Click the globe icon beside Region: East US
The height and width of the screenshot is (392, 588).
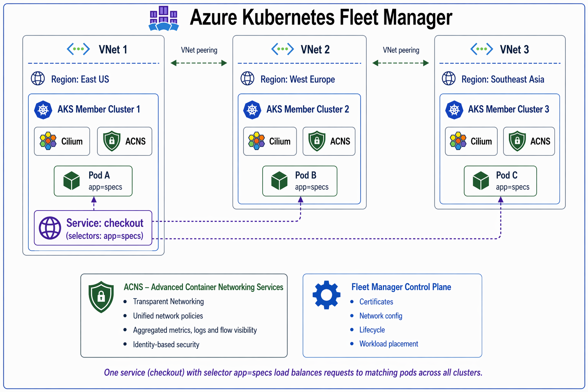coord(38,78)
